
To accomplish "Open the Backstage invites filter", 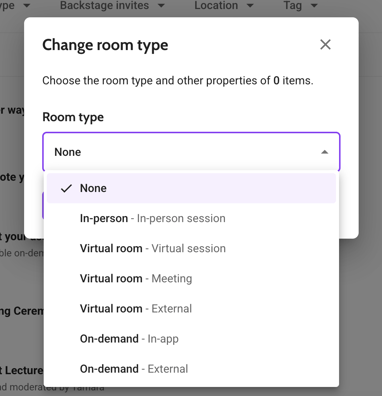I will pos(112,6).
